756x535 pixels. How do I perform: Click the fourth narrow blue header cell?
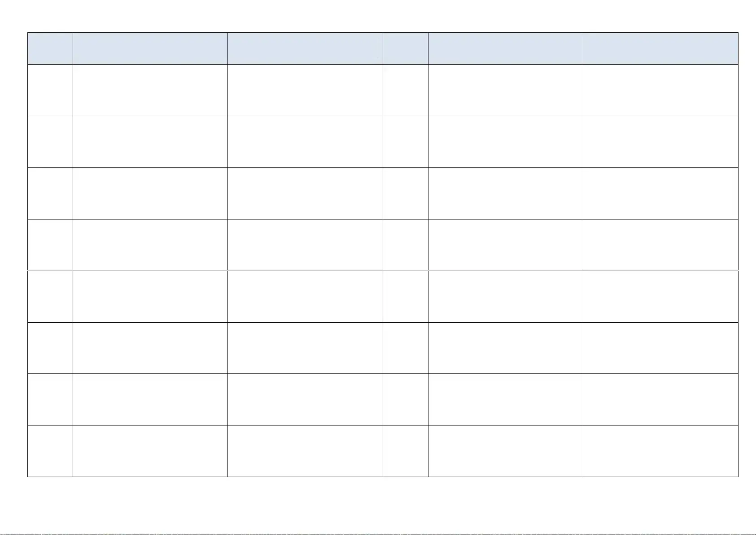406,48
